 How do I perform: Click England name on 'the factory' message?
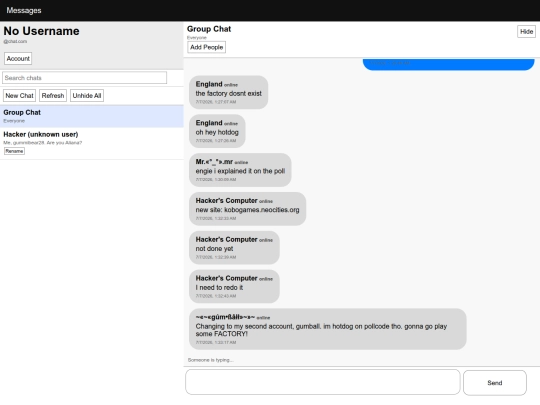(209, 84)
